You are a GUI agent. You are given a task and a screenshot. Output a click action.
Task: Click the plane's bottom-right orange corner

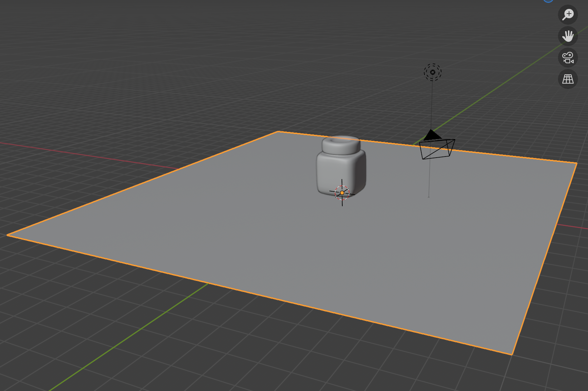click(x=512, y=354)
